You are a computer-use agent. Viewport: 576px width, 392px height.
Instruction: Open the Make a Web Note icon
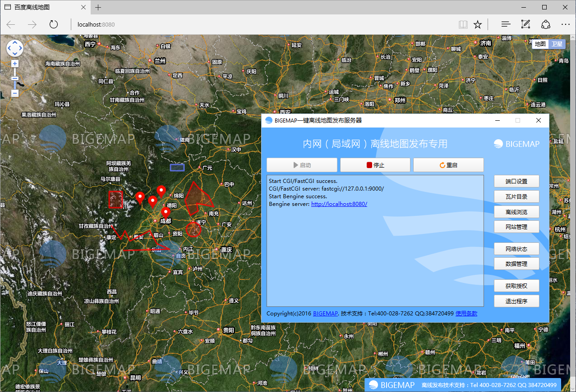coord(525,24)
